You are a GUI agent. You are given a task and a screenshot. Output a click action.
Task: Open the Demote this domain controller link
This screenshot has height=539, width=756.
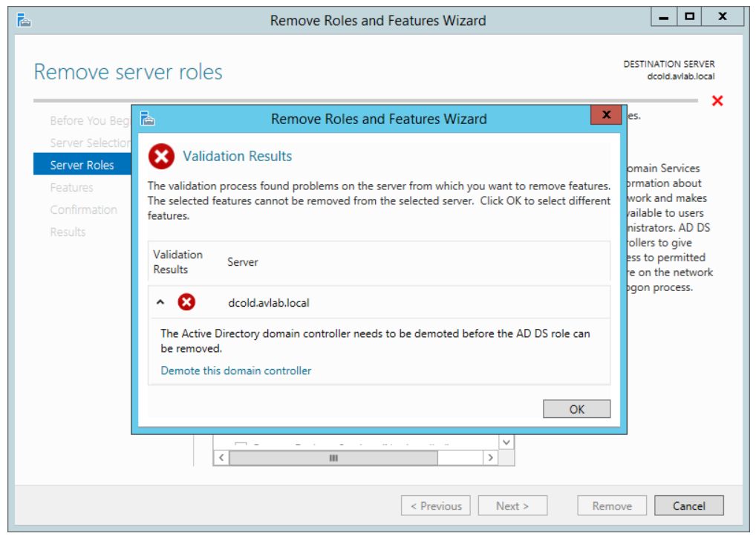point(235,370)
